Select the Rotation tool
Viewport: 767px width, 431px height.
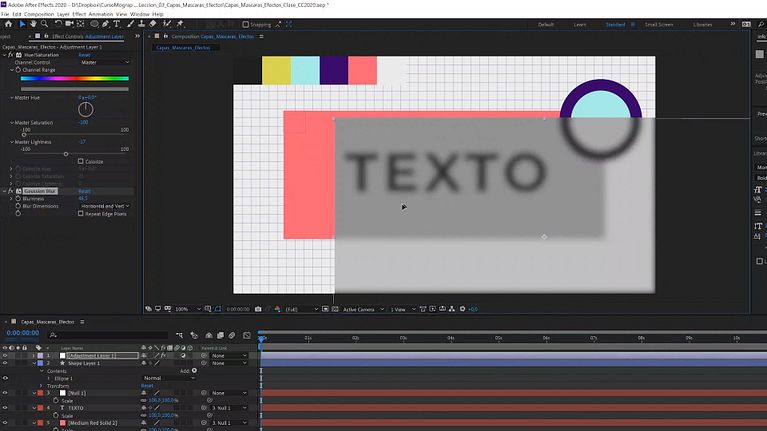[58, 24]
